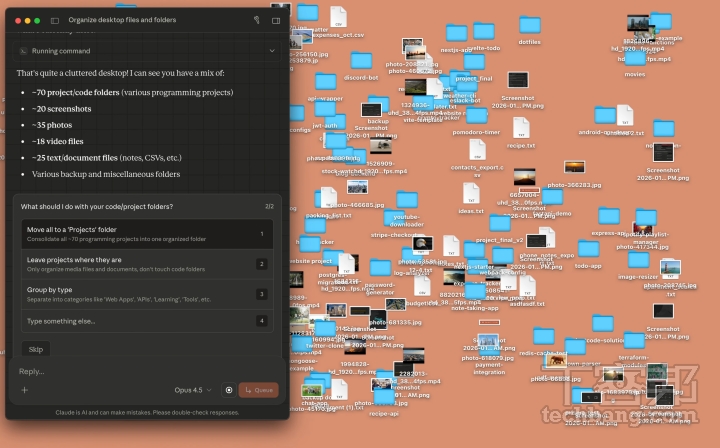Select the project_final_v2 folder
Viewport: 720px width, 448px height.
[500, 224]
